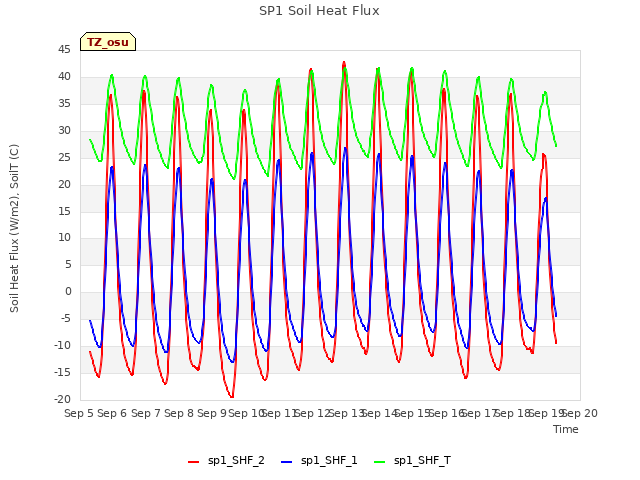640x480 pixels.
Task: Click the Sep 8 x-axis tick label
Action: pyautogui.click(x=179, y=413)
